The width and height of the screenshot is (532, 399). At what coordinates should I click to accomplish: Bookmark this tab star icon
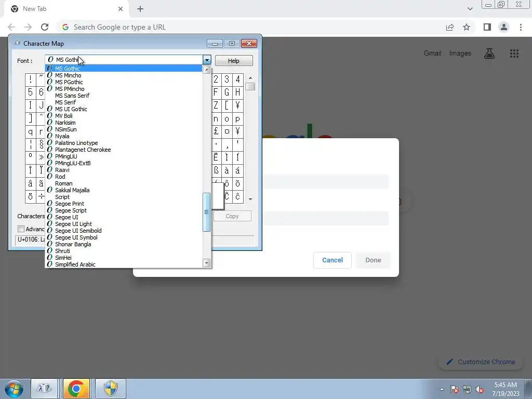tap(467, 27)
